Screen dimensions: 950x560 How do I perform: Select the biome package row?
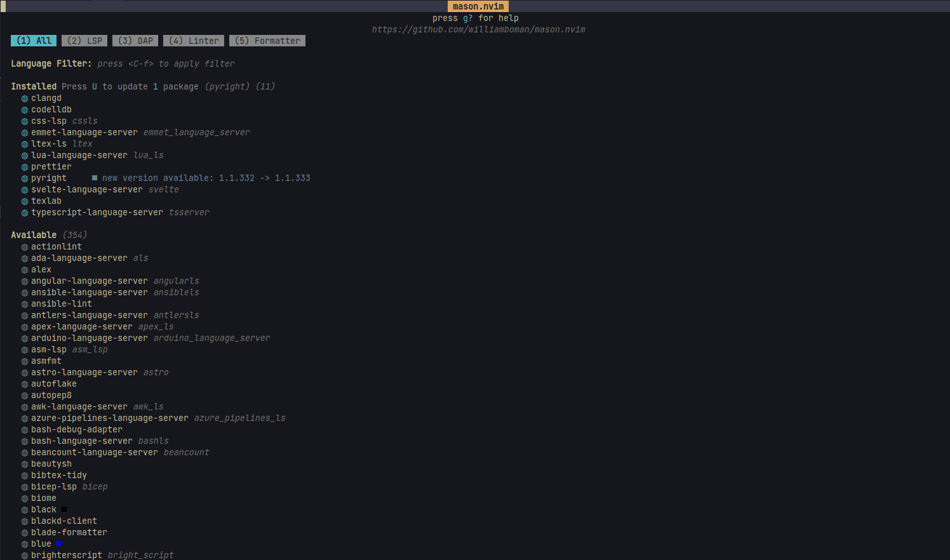39,498
